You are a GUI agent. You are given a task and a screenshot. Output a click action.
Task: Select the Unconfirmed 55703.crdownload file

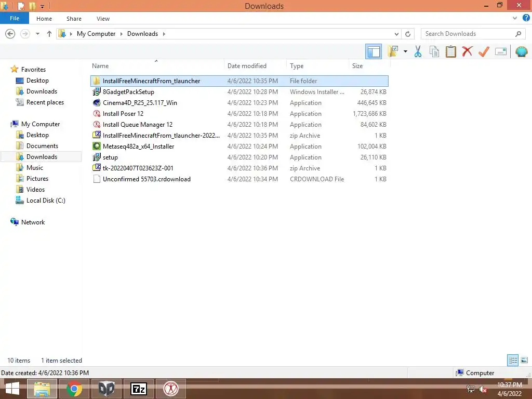click(x=239, y=179)
